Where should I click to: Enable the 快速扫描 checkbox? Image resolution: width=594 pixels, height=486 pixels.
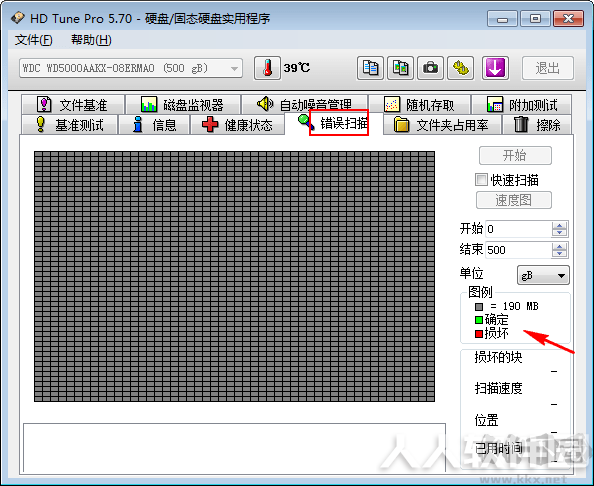click(481, 180)
